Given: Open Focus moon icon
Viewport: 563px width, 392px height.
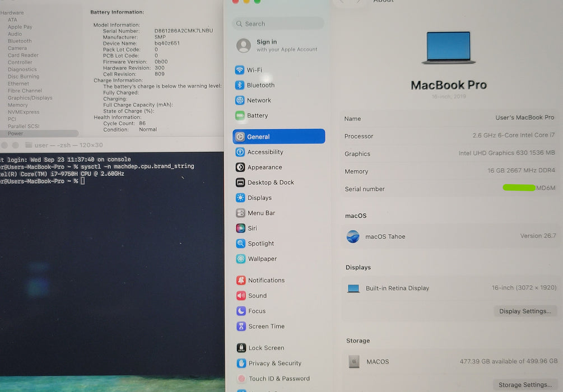Looking at the screenshot, I should tap(241, 311).
